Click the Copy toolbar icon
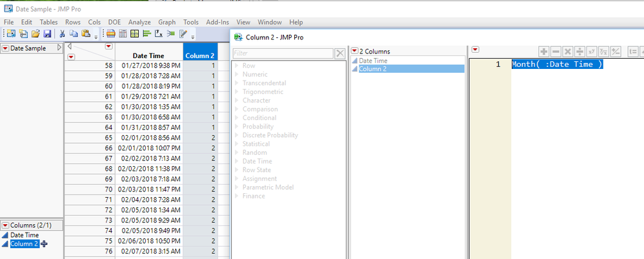The height and width of the screenshot is (259, 644). [x=74, y=34]
